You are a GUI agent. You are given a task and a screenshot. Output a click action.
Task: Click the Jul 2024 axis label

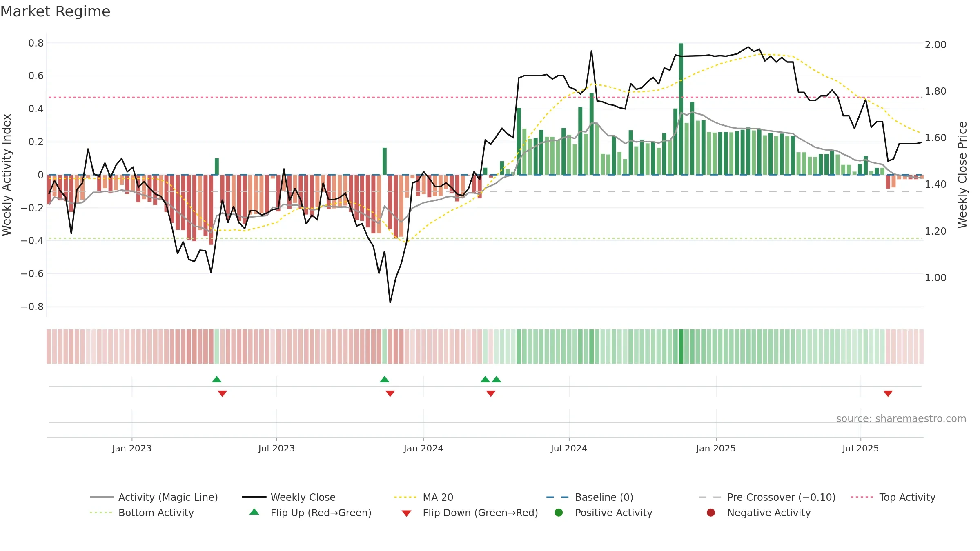click(569, 448)
